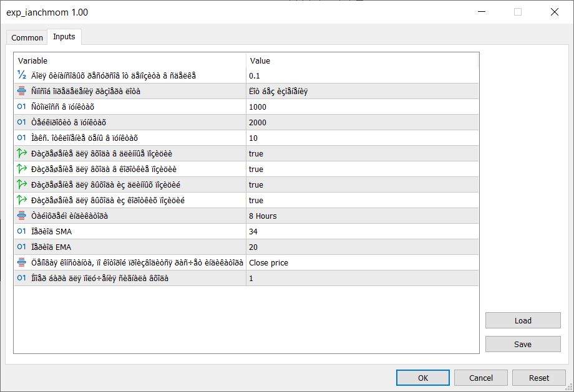Image resolution: width=574 pixels, height=392 pixels.
Task: Select the value 1000 cell
Action: tap(362, 107)
